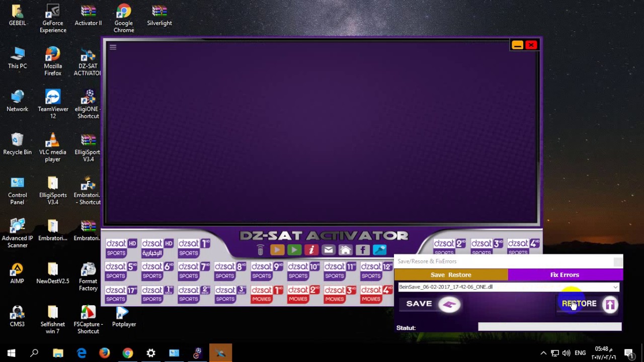Screen dimensions: 644x362
Task: Open Potplayer desktop shortcut
Action: pos(124,317)
